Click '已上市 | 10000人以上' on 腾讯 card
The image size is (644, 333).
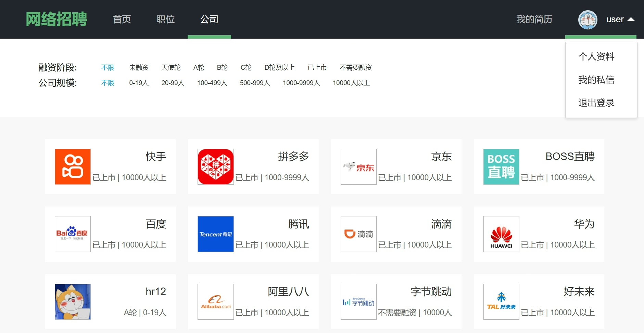coord(272,245)
